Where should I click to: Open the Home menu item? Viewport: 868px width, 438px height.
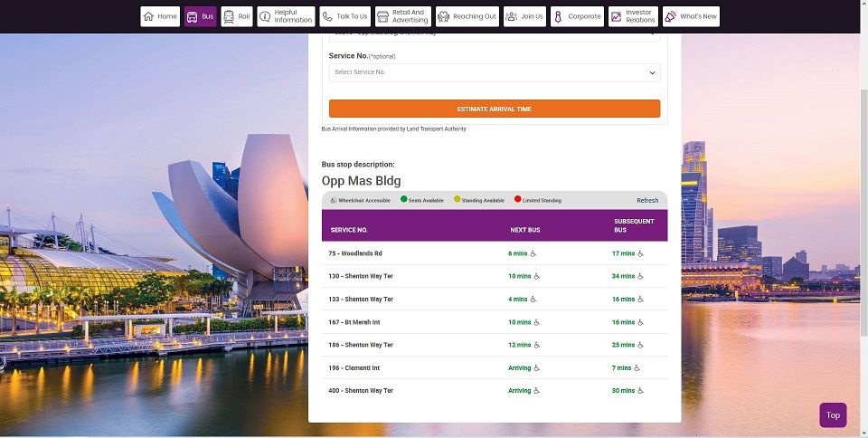pyautogui.click(x=160, y=16)
